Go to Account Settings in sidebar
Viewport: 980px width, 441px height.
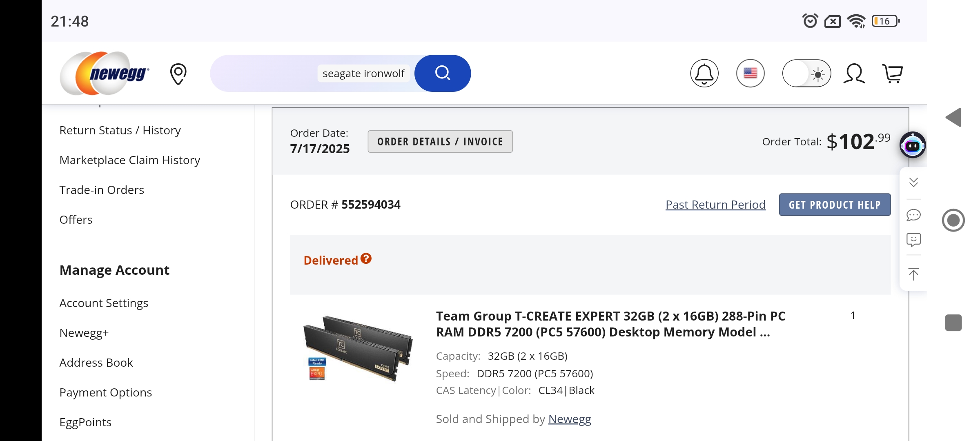[x=104, y=303]
